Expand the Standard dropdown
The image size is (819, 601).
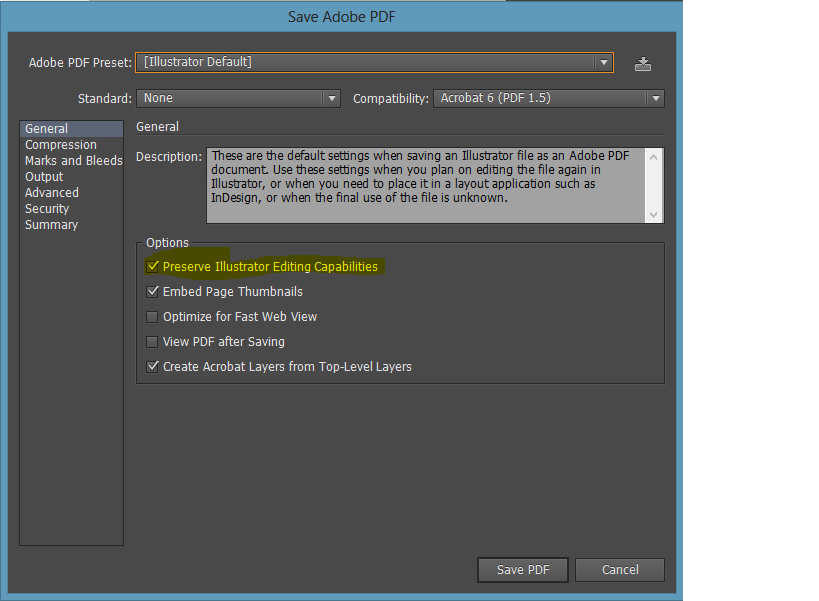[x=238, y=98]
